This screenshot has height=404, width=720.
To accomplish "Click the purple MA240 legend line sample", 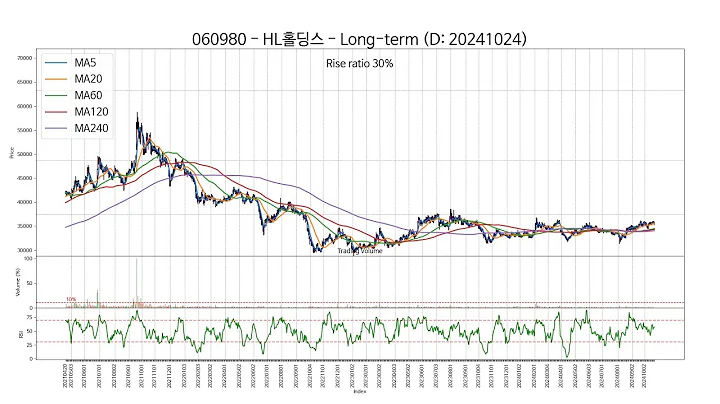I will click(x=56, y=129).
